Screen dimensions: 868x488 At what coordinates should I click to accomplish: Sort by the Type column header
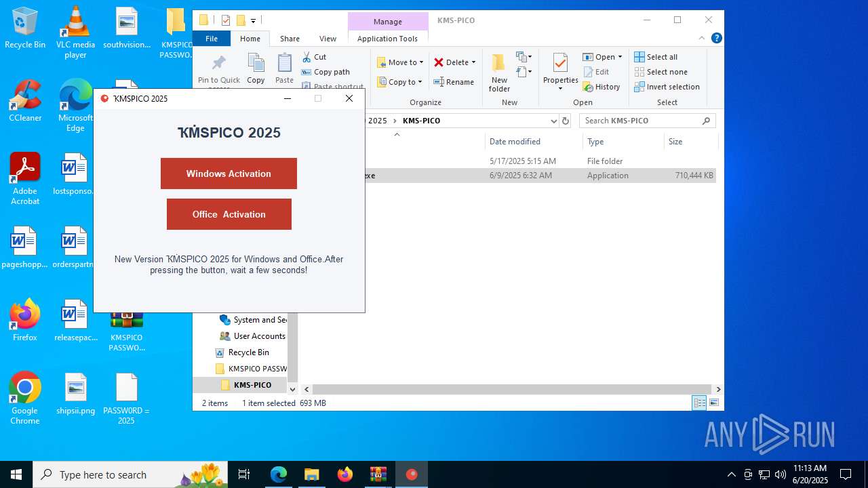tap(623, 142)
